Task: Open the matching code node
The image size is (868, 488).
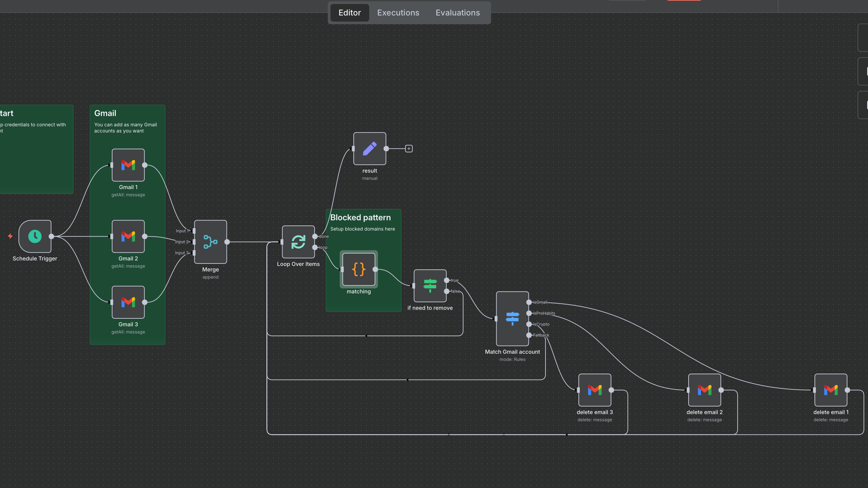Action: (x=359, y=270)
